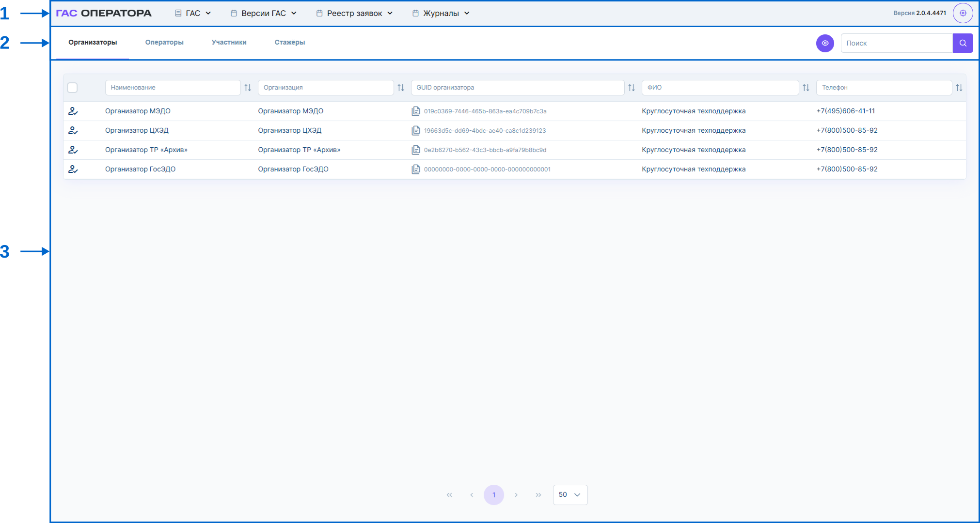This screenshot has height=523, width=980.
Task: Go to previous page arrow
Action: (472, 495)
